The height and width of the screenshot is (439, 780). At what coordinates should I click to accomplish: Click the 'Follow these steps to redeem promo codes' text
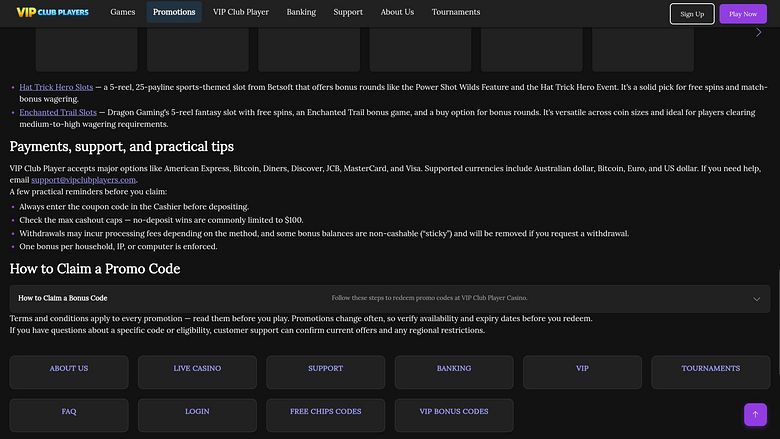(x=429, y=298)
